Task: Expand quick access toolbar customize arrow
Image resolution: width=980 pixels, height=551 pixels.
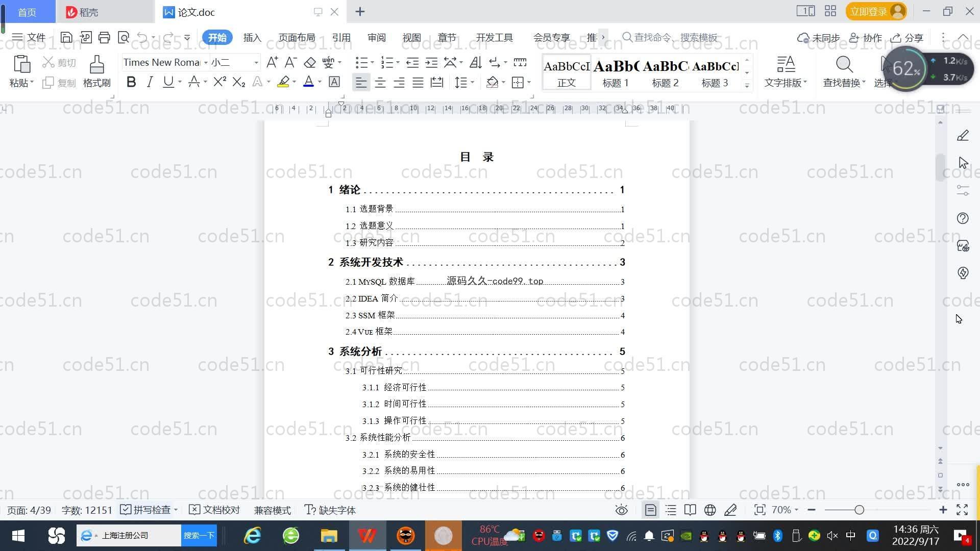Action: coord(187,37)
